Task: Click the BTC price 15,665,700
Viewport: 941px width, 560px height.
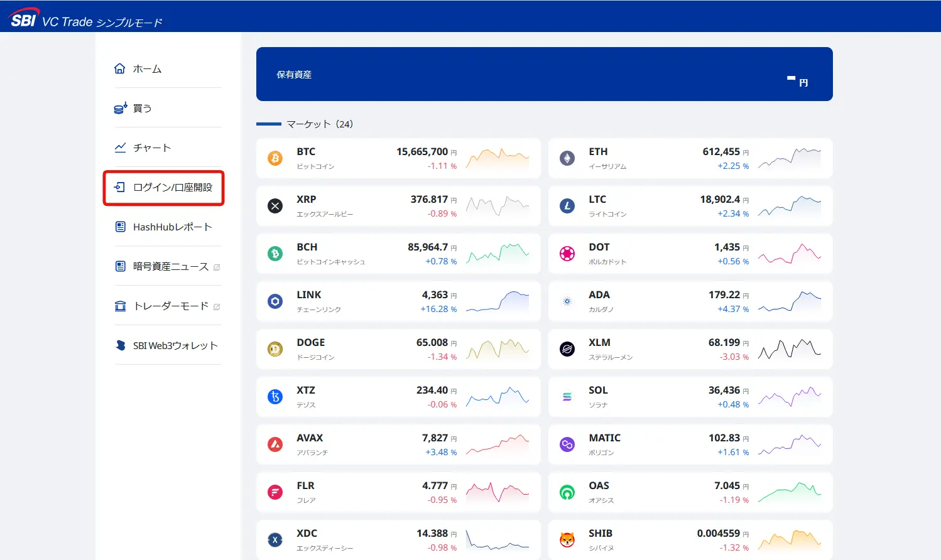Action: pyautogui.click(x=422, y=152)
